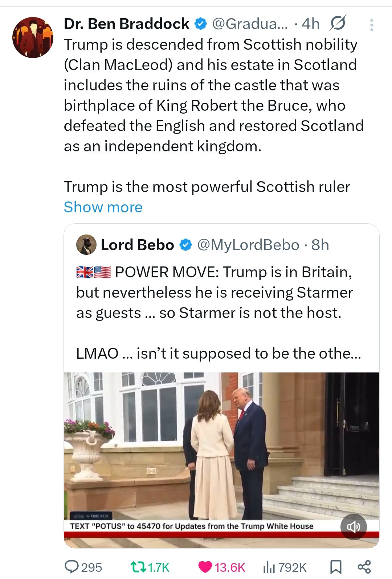Tap the Grok slashed-circle icon
The height and width of the screenshot is (579, 392).
338,24
